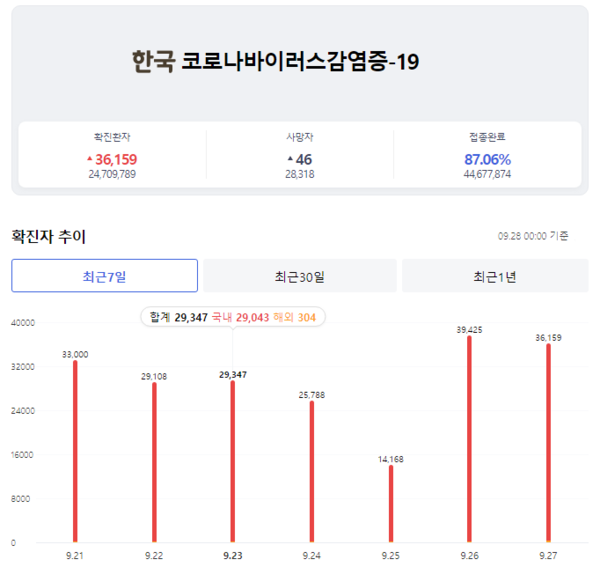Click total confirmed count 24,709,789

(x=112, y=174)
